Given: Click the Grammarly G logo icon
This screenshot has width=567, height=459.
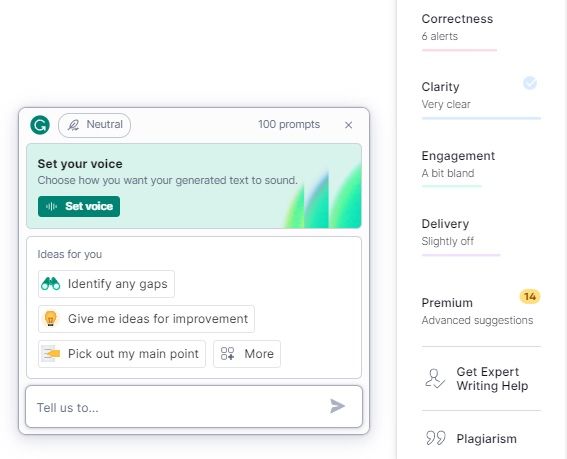Looking at the screenshot, I should click(x=40, y=125).
